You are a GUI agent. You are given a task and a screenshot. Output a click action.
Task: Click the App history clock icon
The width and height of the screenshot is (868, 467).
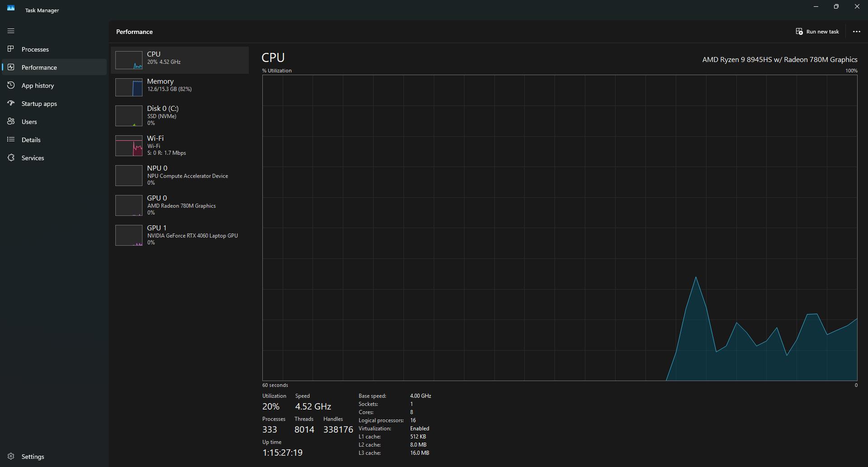click(x=11, y=85)
